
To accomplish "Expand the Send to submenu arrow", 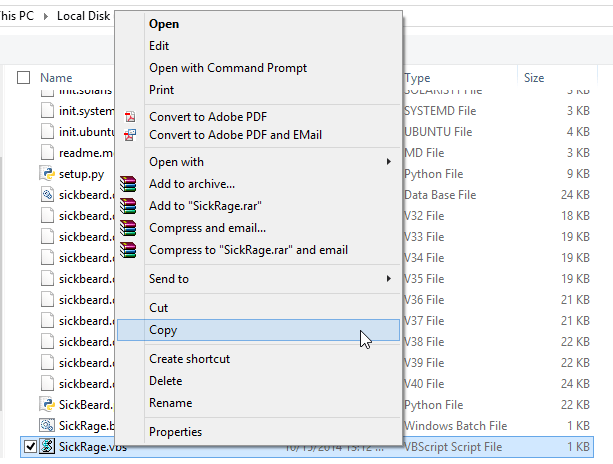I will click(x=389, y=279).
